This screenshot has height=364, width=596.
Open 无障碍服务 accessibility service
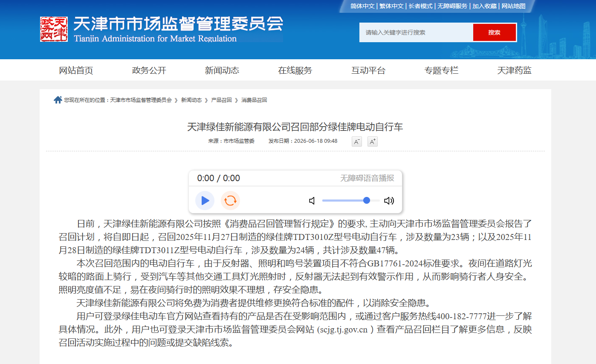[x=453, y=6]
